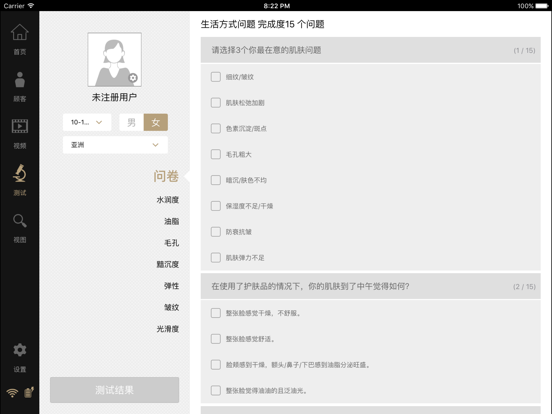
Task: Switch to the 弹性 section
Action: pos(171,286)
